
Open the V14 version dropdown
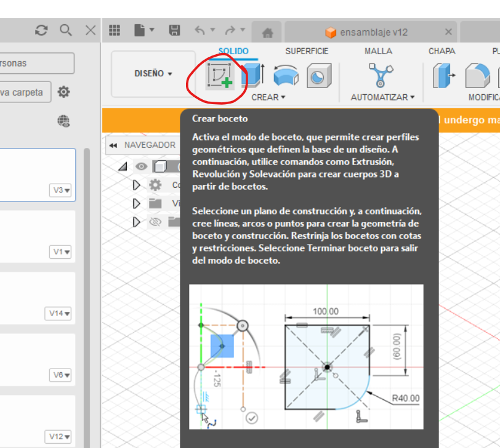point(58,314)
